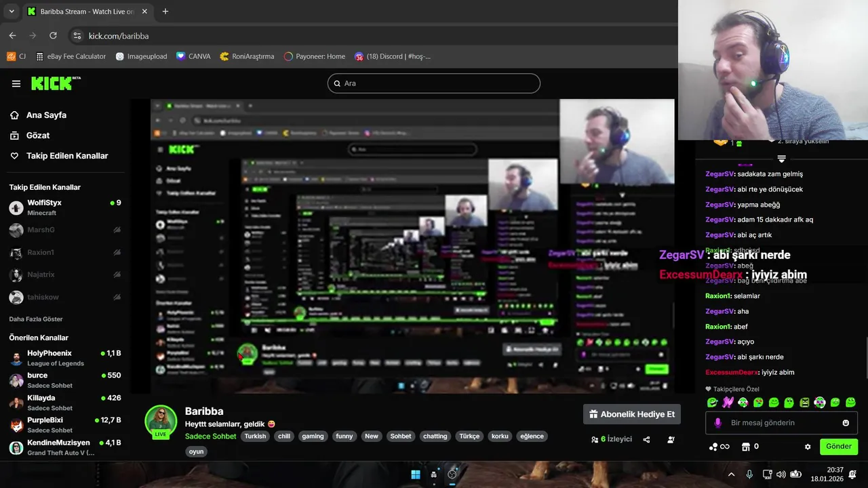Open the emoji picker in message box
The width and height of the screenshot is (868, 488).
click(x=846, y=423)
